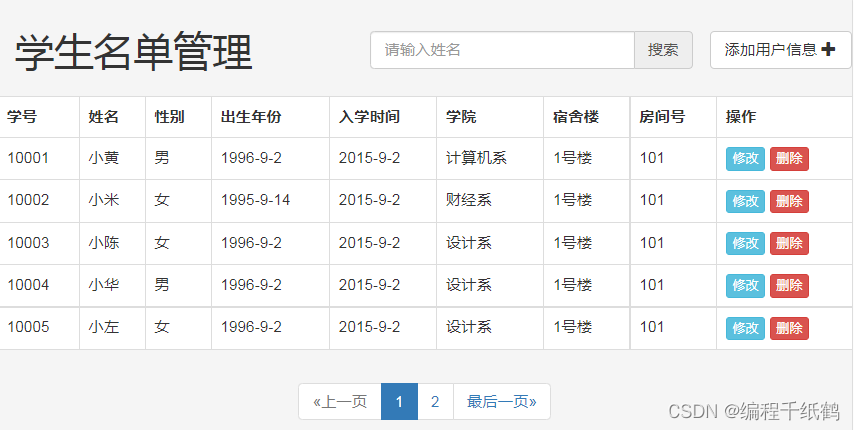Click the name 小黄
This screenshot has height=430, width=855.
click(104, 158)
